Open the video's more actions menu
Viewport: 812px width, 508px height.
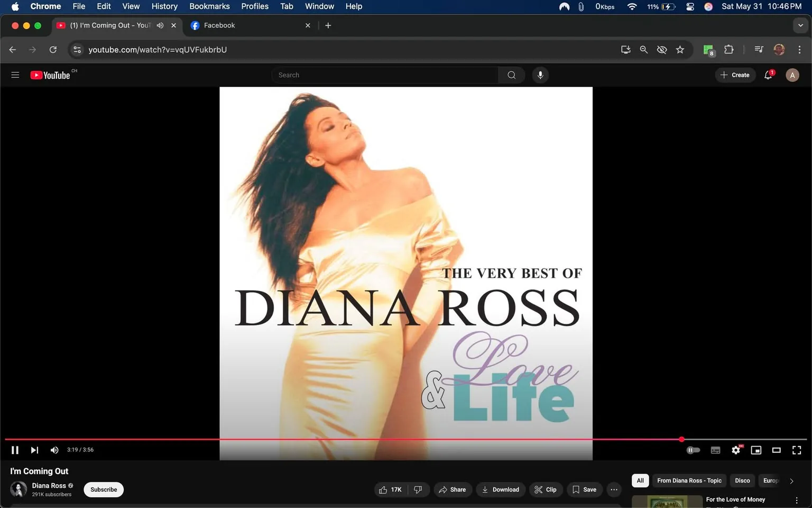tap(614, 489)
